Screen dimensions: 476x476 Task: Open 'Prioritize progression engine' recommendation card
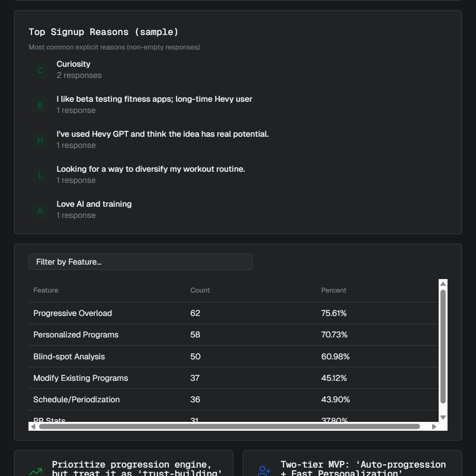click(124, 463)
